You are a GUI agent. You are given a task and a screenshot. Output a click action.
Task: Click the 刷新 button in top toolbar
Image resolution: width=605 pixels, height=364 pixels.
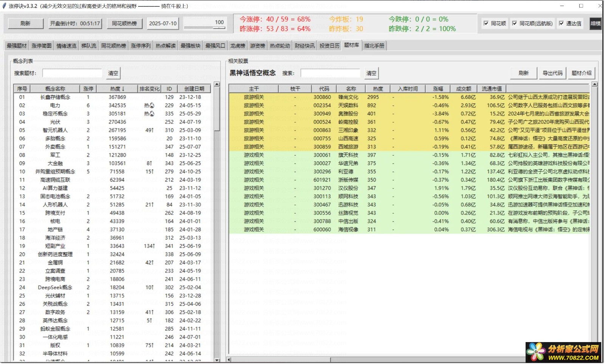point(25,23)
